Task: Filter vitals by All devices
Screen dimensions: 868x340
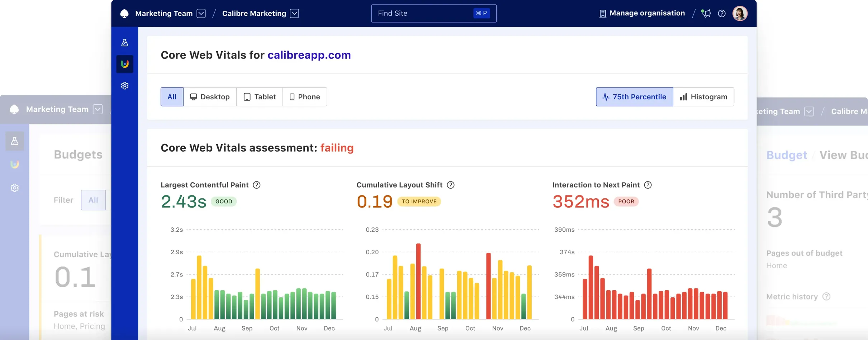Action: point(172,97)
